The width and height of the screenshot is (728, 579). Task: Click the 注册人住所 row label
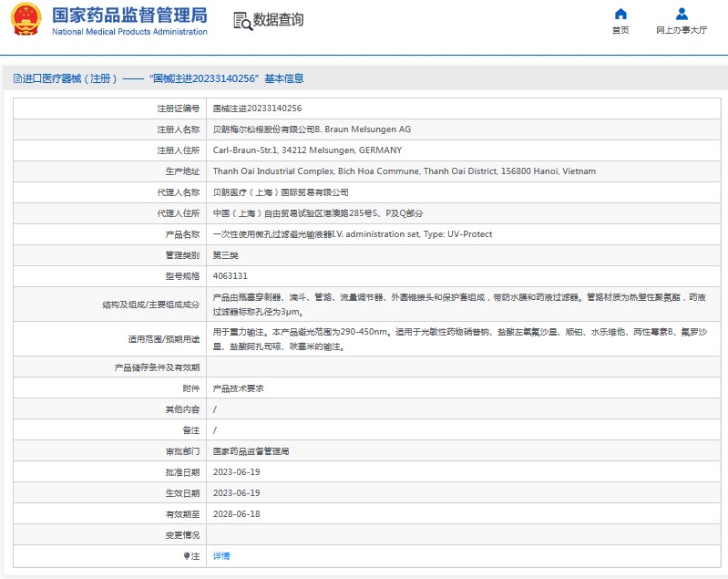coord(179,150)
